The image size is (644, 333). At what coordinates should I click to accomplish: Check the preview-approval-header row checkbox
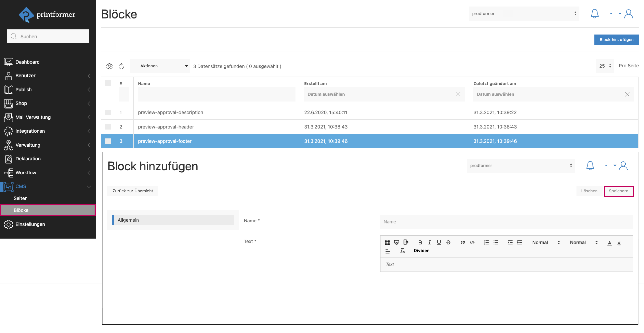[108, 127]
